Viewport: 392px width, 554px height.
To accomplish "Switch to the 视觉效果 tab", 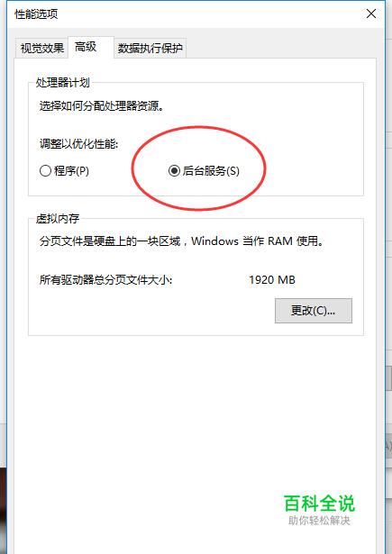I will pos(42,48).
